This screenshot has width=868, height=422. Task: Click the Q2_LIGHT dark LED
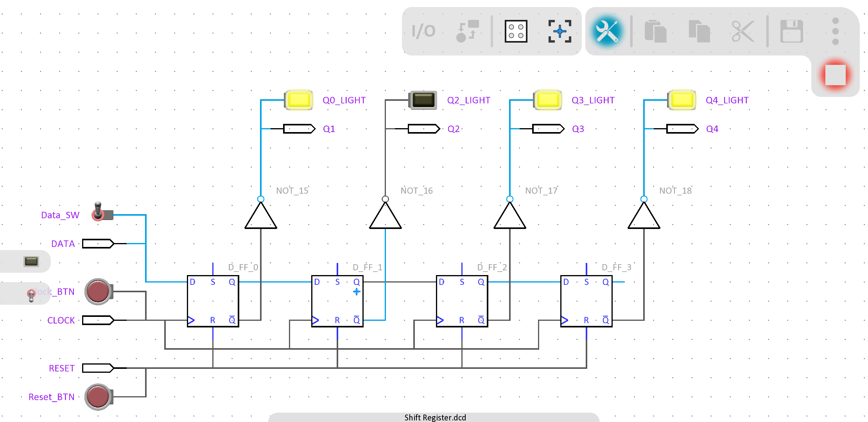point(423,100)
